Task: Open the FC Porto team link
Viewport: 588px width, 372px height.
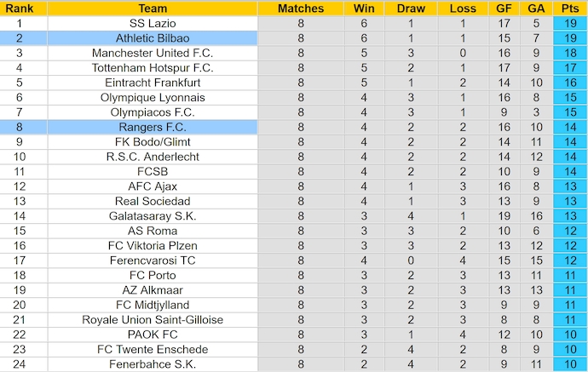Action: 153,275
